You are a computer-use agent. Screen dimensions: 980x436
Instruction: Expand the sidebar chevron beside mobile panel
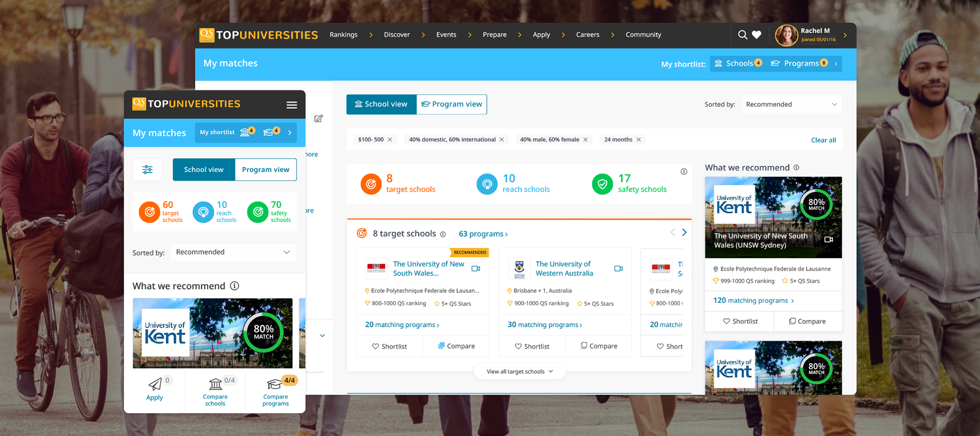[x=323, y=336]
